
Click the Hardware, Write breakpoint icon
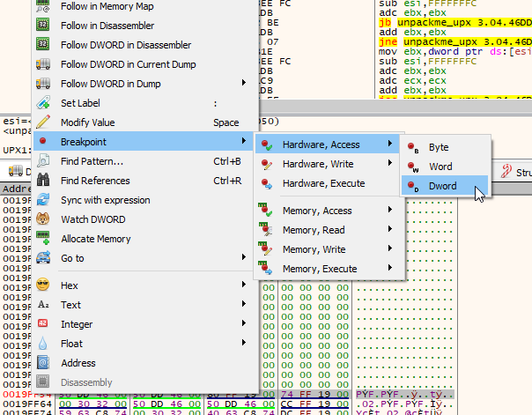click(x=266, y=165)
